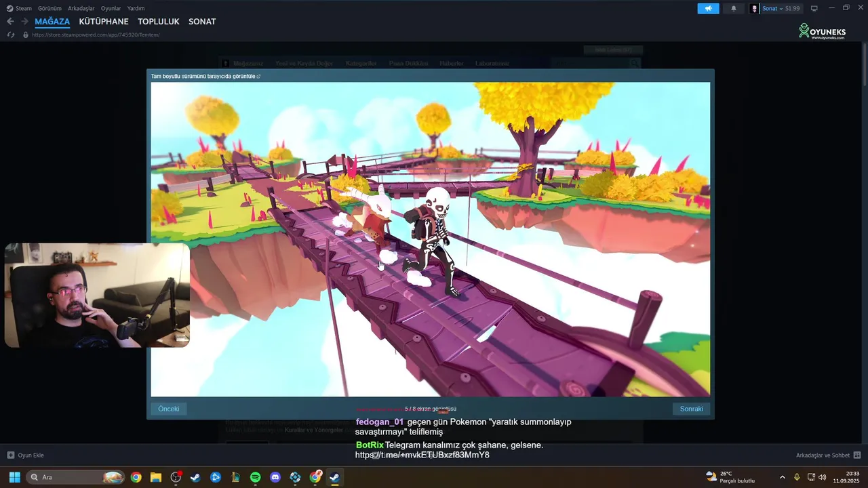
Task: Open the Arkadaşlar menu
Action: pyautogui.click(x=81, y=8)
